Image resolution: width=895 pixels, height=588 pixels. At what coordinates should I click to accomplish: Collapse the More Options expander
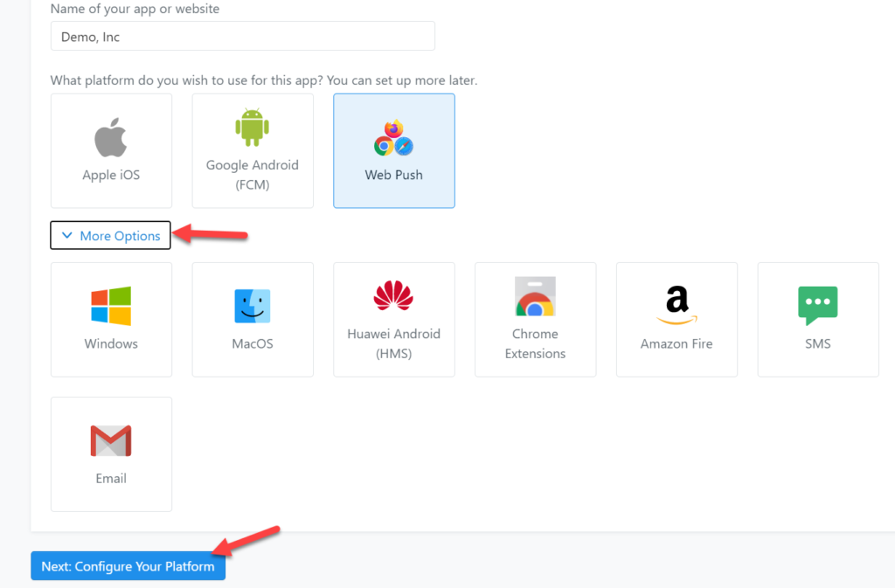point(110,236)
